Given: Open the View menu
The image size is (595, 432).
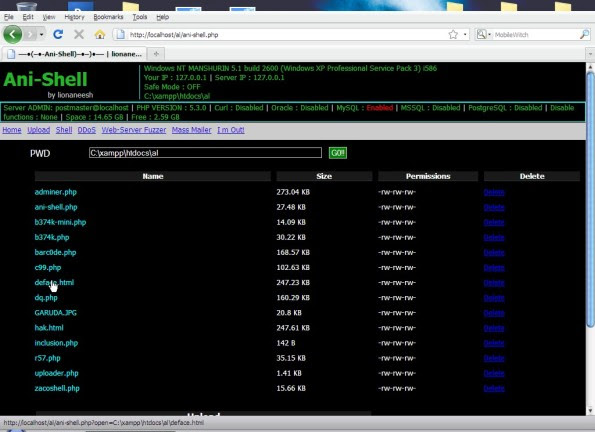Looking at the screenshot, I should click(x=49, y=17).
